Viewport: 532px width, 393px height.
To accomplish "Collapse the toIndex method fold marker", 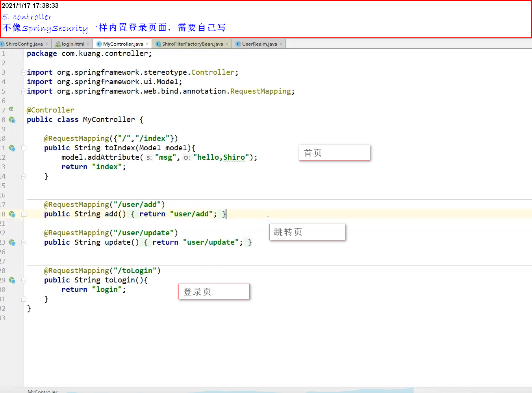I will pyautogui.click(x=24, y=148).
